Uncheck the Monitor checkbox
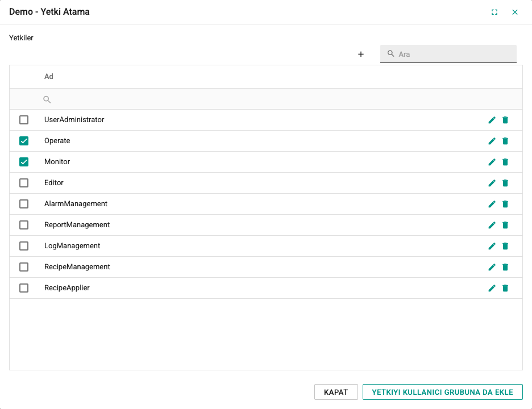532x409 pixels. coord(24,162)
